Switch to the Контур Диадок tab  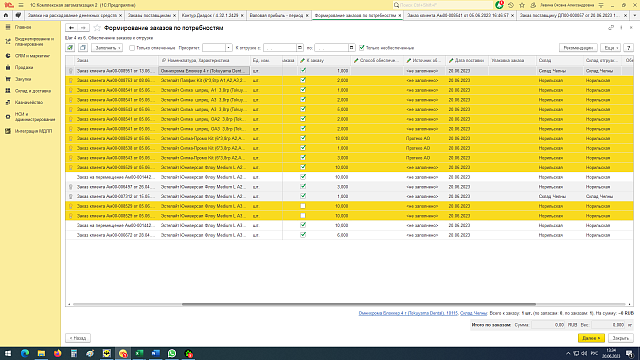(x=212, y=15)
